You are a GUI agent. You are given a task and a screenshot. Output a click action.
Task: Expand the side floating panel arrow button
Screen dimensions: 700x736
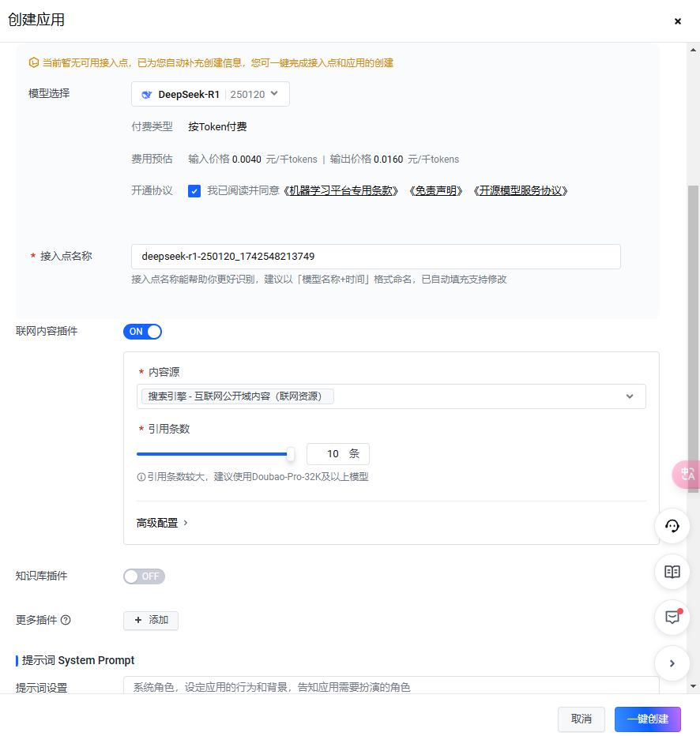[x=672, y=663]
